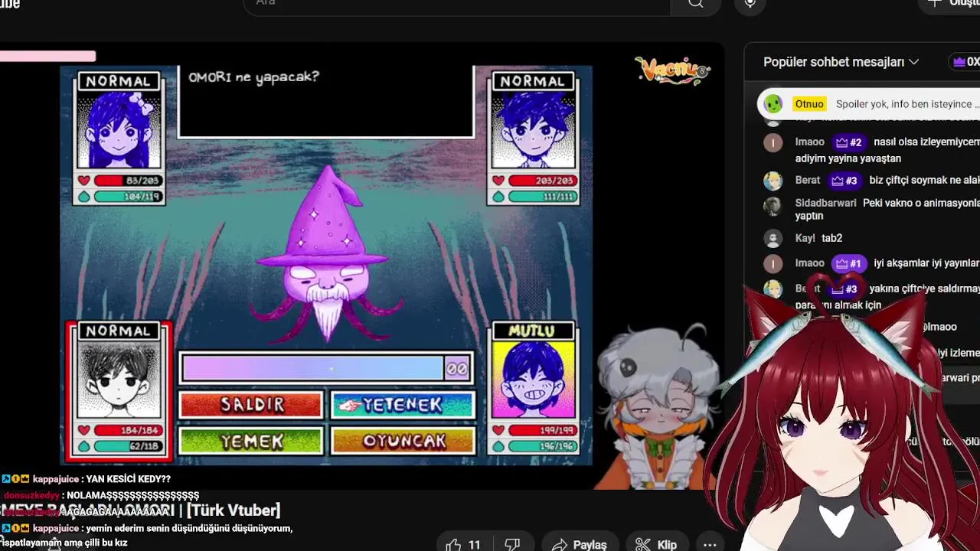This screenshot has height=551, width=980.
Task: Open pinned message from Otnuo
Action: point(868,104)
